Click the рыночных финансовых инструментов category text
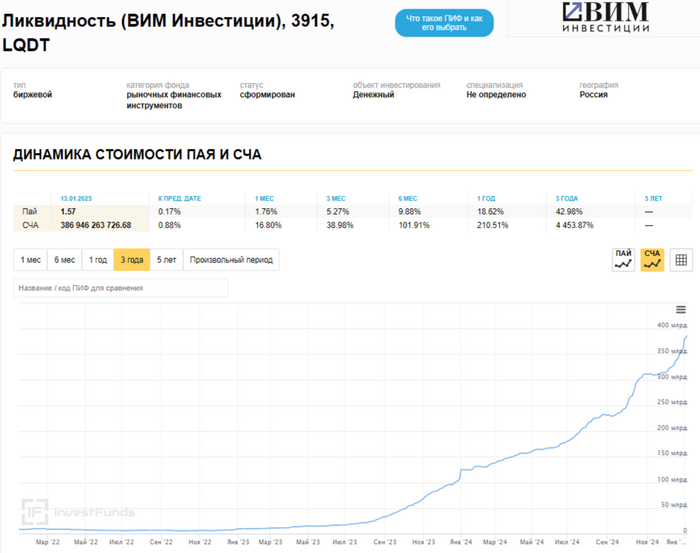This screenshot has width=700, height=553. point(174,100)
